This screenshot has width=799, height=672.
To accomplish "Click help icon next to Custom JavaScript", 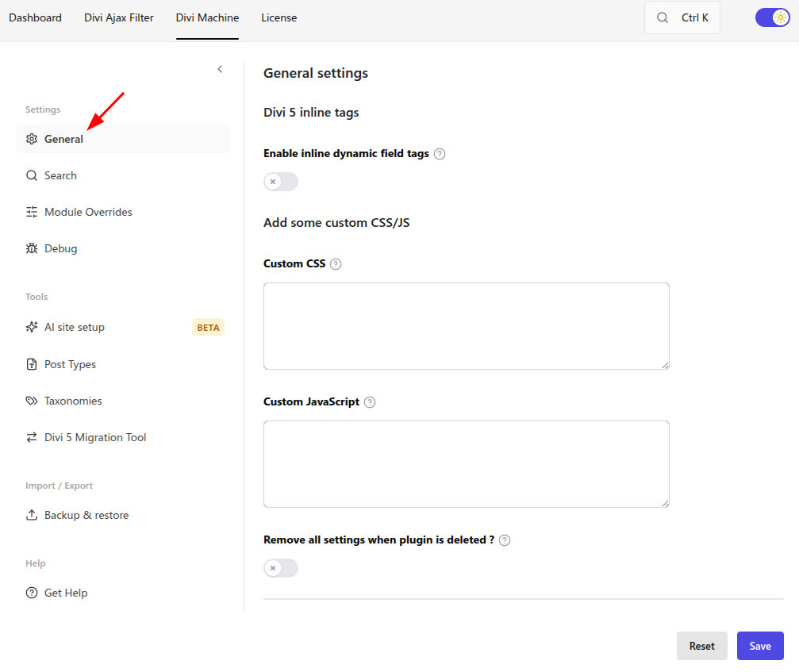I will point(370,402).
